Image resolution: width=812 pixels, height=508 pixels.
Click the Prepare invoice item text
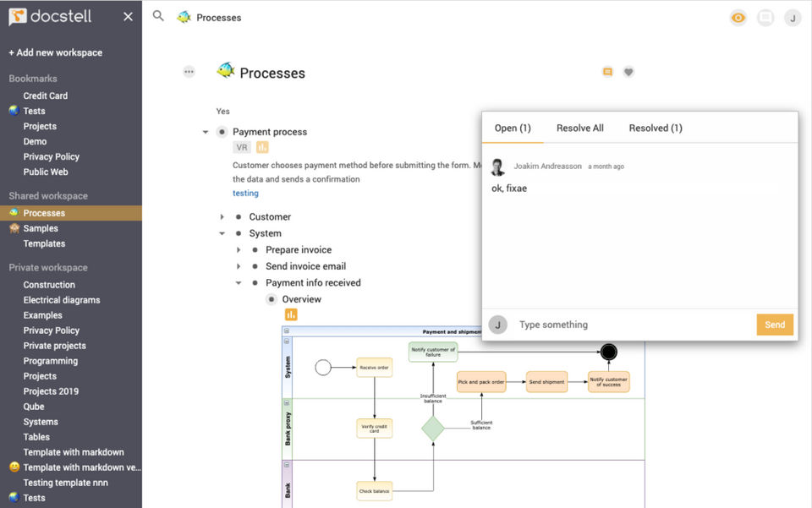299,250
